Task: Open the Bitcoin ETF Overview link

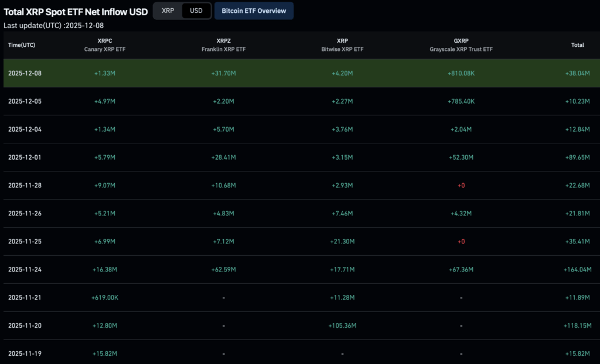Action: 254,11
